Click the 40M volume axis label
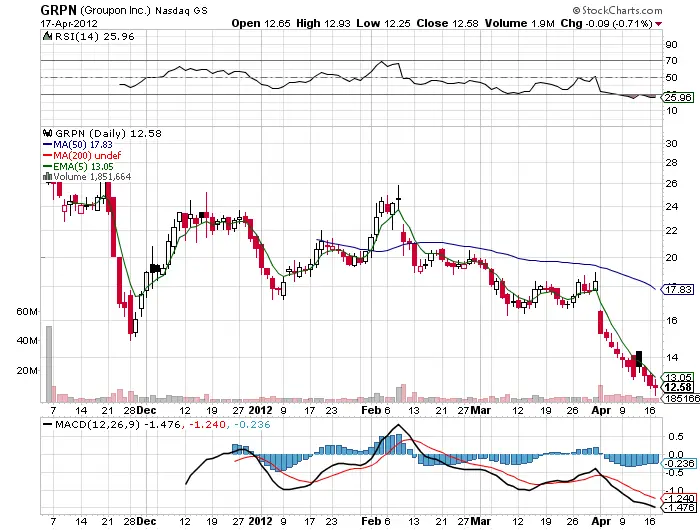The image size is (700, 530). coord(27,341)
